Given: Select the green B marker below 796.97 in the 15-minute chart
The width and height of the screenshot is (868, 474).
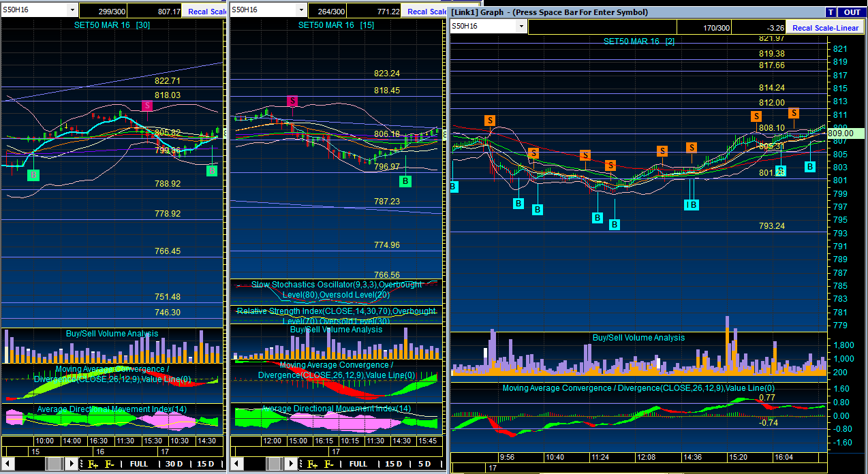Looking at the screenshot, I should (x=405, y=181).
